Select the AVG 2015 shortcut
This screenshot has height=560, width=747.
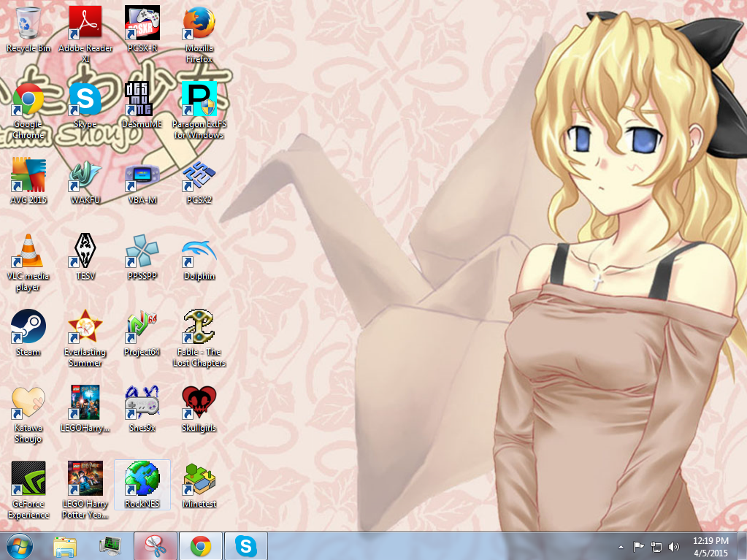[x=28, y=181]
